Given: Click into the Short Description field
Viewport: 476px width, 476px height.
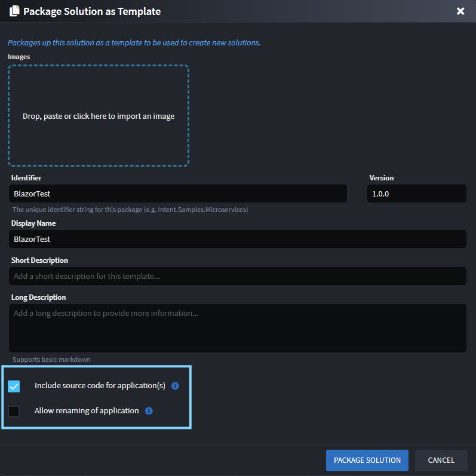Looking at the screenshot, I should point(238,276).
